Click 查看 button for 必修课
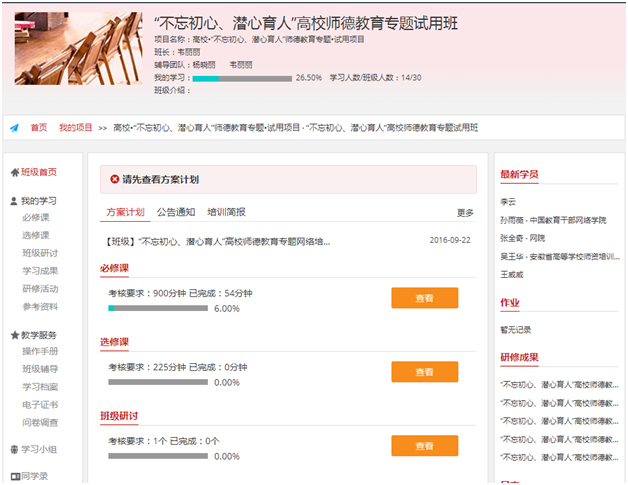Screen dimensions: 628x485 pyautogui.click(x=424, y=297)
